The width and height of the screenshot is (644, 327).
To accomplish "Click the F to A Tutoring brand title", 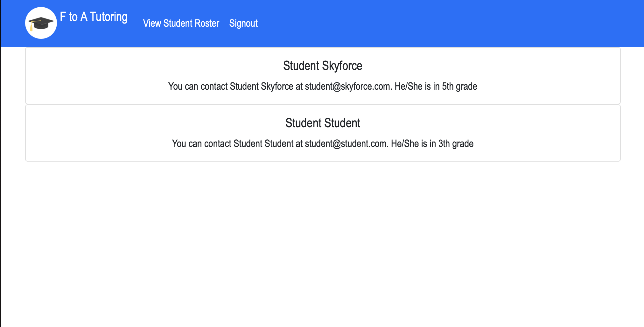I will click(x=94, y=17).
